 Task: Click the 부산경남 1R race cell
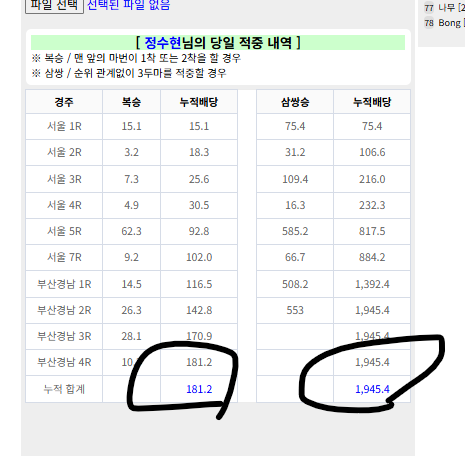(64, 284)
